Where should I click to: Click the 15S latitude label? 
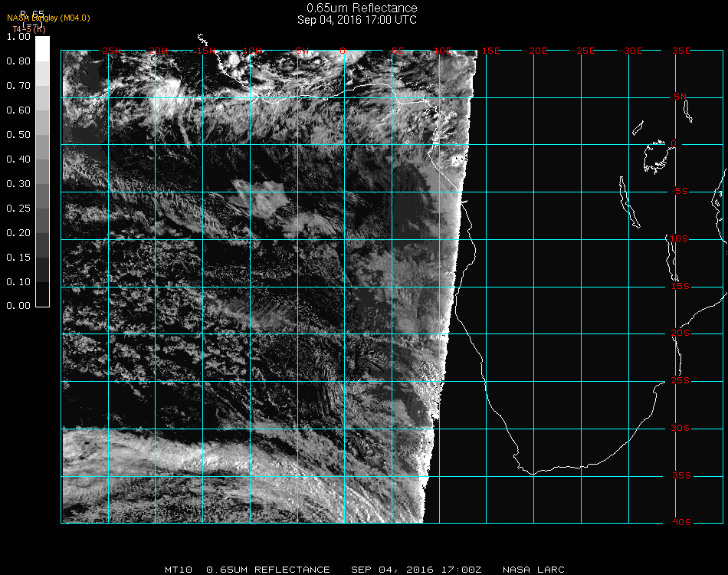tap(680, 286)
